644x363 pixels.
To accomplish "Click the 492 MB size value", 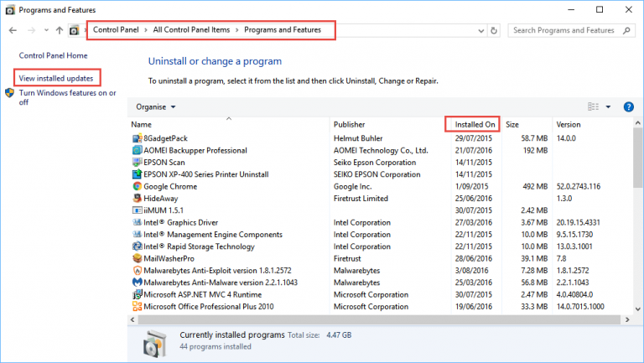I will point(535,186).
